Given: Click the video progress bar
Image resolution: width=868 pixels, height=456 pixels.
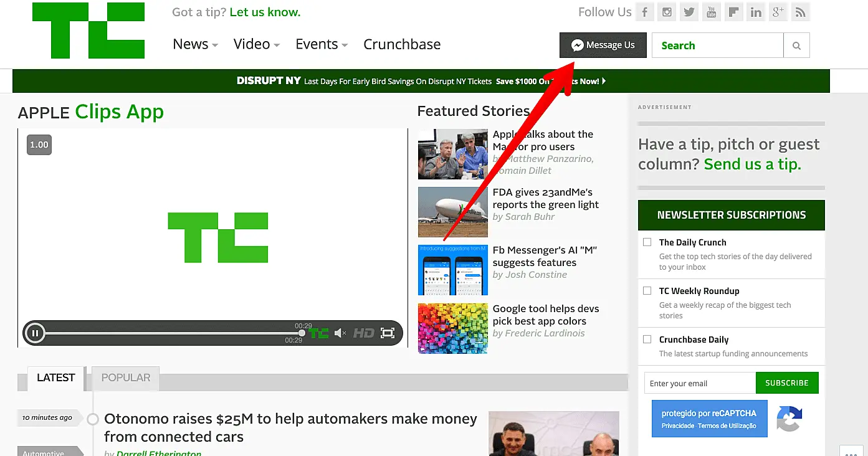Looking at the screenshot, I should click(x=174, y=333).
